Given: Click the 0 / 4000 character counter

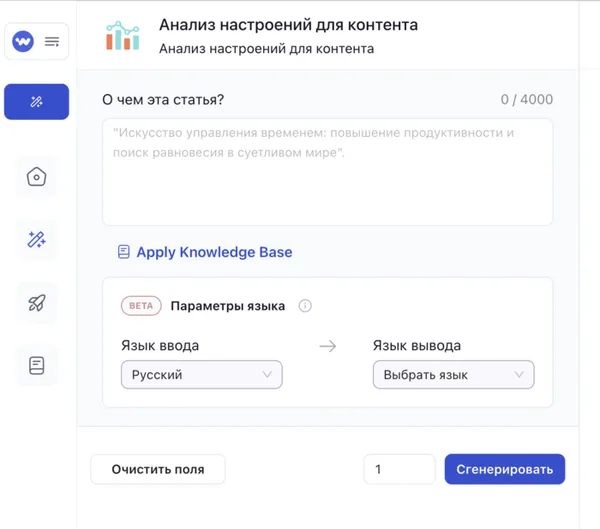Looking at the screenshot, I should [x=526, y=99].
